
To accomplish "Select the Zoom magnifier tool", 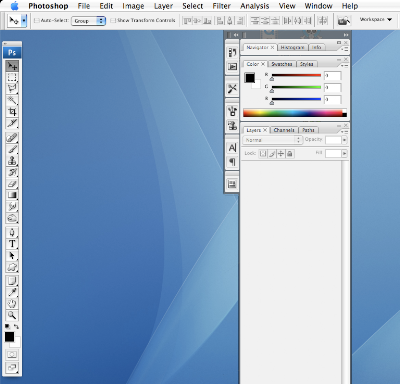I will [12, 315].
